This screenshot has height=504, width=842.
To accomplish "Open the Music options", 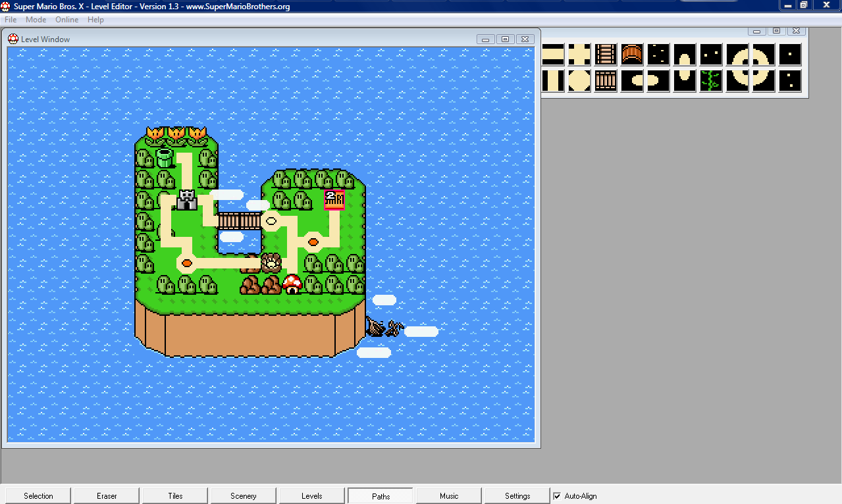I will click(x=449, y=496).
